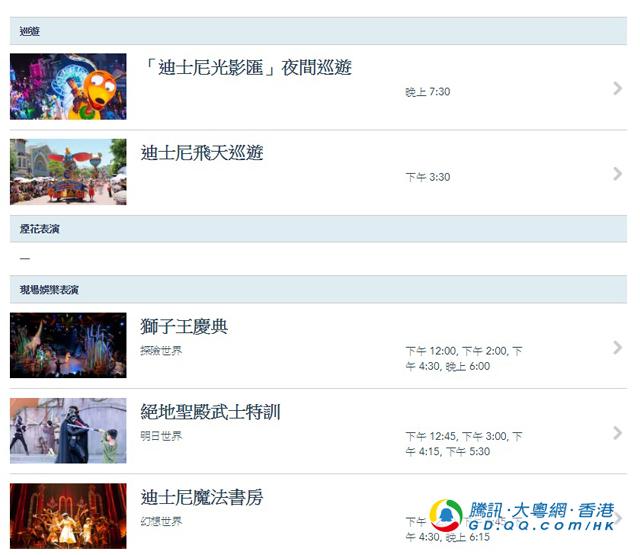This screenshot has width=640, height=555.
Task: Click the 巡遊 section header
Action: click(x=318, y=31)
